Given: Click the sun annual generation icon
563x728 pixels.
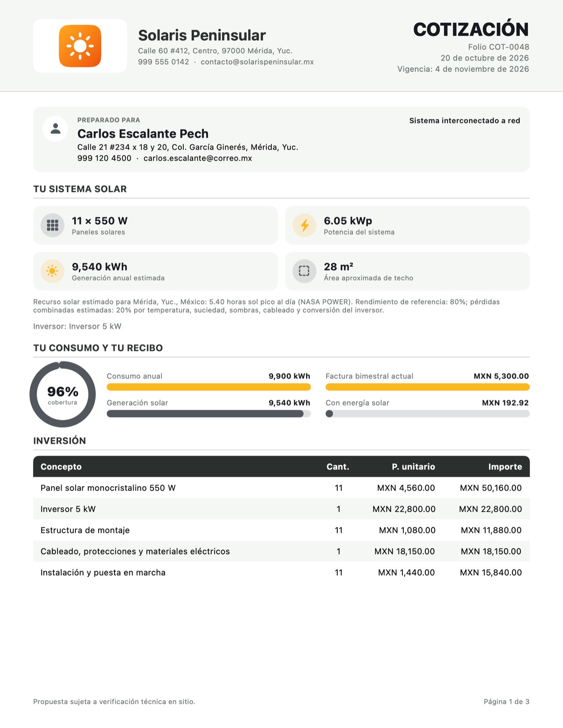Looking at the screenshot, I should tap(52, 271).
